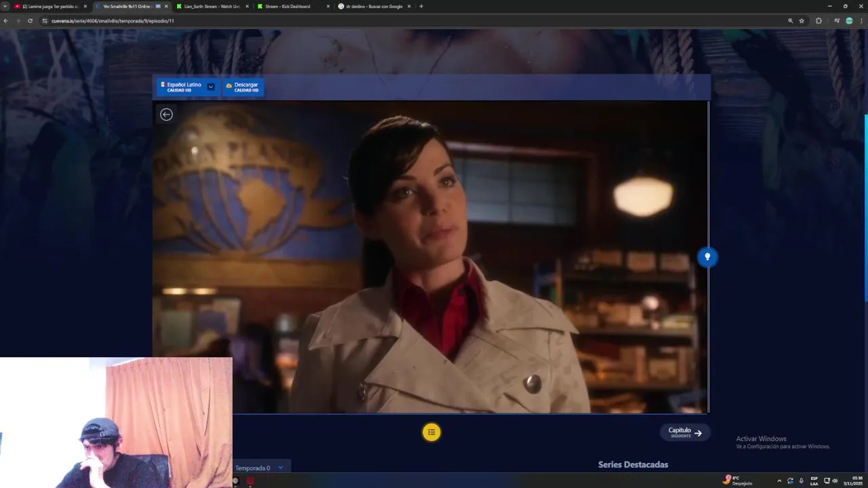
Task: Click the browser back navigation arrow
Action: click(5, 21)
